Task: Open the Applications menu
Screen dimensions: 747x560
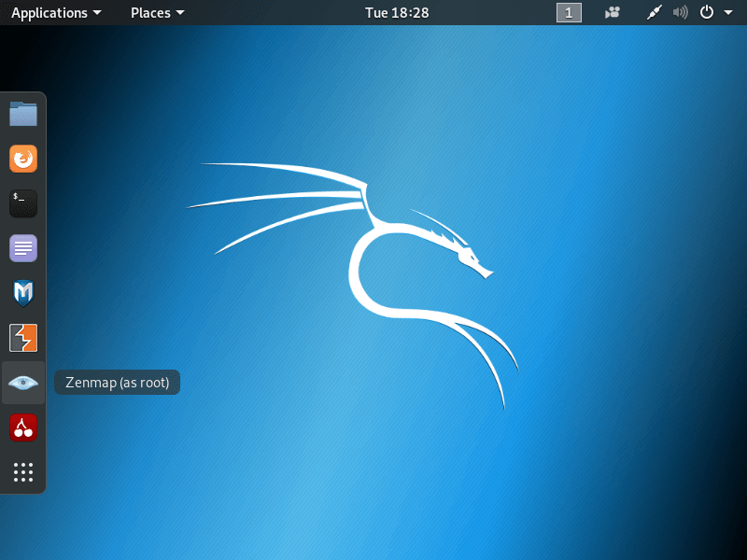Action: [x=56, y=13]
